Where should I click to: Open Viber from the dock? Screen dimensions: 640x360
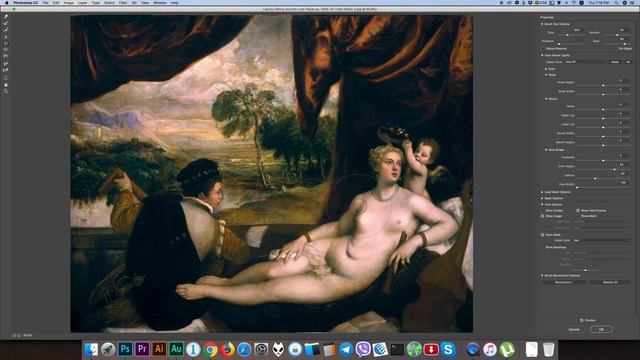point(363,349)
